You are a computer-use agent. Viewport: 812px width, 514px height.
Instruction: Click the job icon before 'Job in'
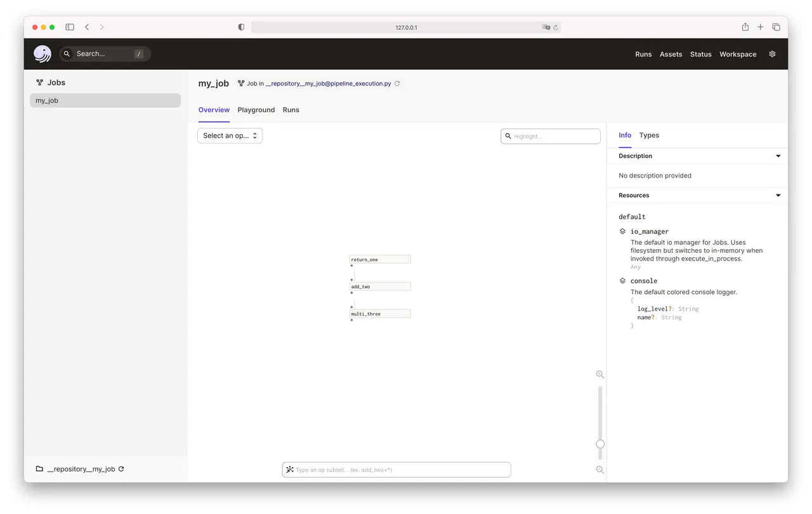click(x=241, y=83)
